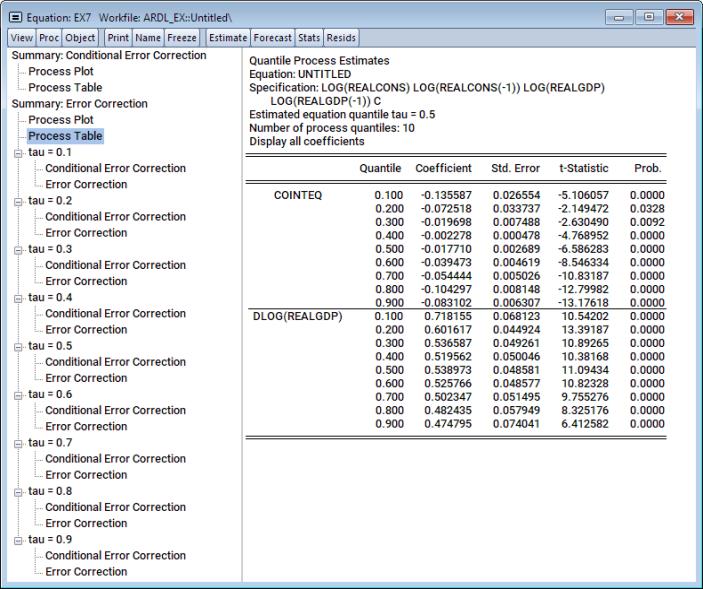Click the Object toolbar button

[81, 38]
